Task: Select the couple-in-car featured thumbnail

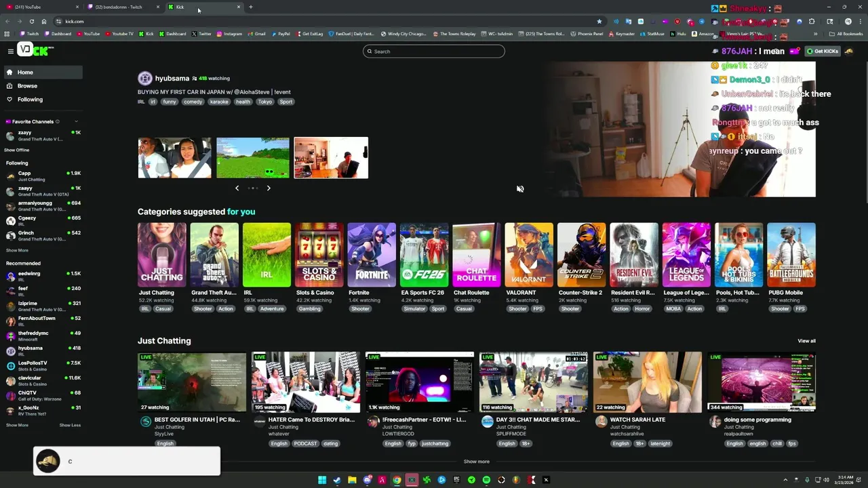Action: tap(175, 158)
